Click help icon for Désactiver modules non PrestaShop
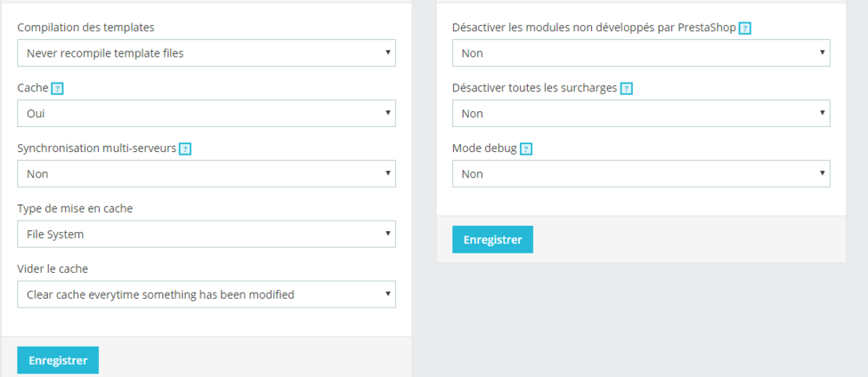Viewport: 868px width, 377px height. (745, 28)
